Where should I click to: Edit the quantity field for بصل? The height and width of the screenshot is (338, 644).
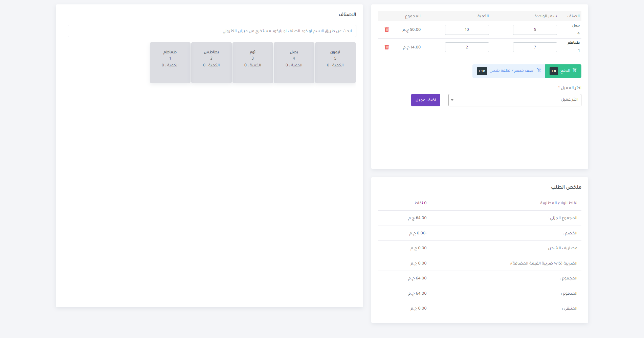[467, 30]
